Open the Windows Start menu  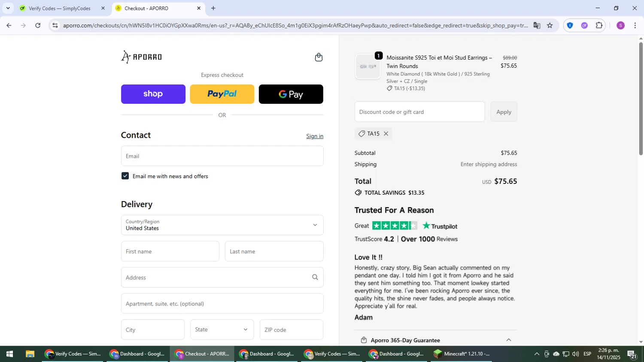pyautogui.click(x=9, y=354)
